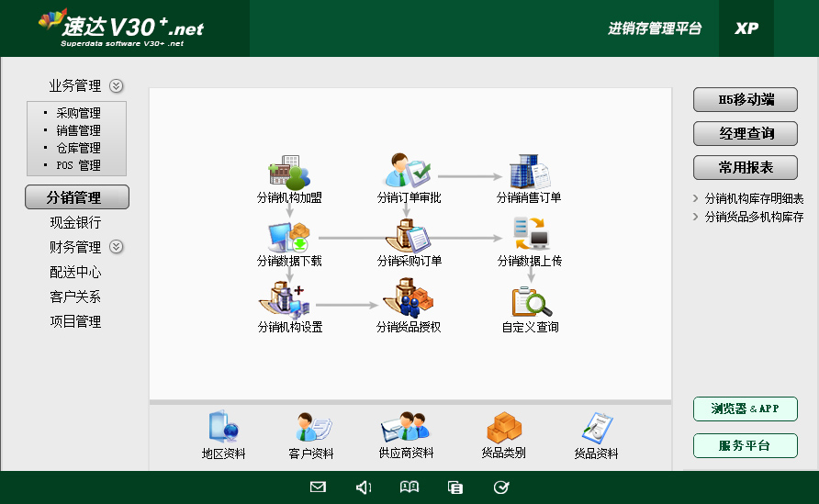Open the 分销采购订单 icon

[x=409, y=237]
